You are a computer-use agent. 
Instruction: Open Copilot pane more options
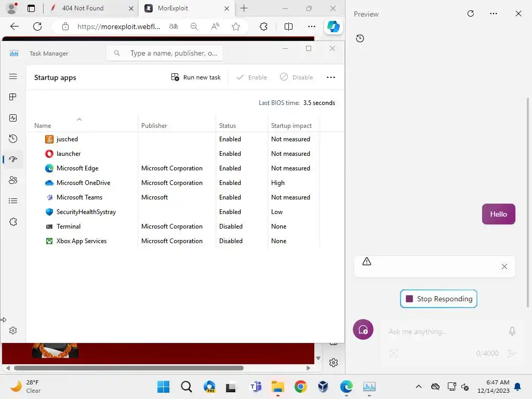click(494, 14)
